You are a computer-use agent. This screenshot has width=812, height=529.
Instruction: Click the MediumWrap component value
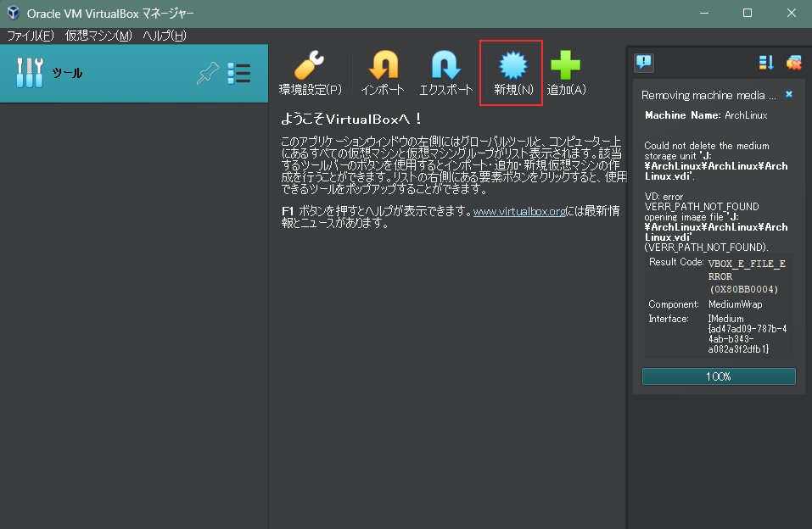(x=736, y=304)
